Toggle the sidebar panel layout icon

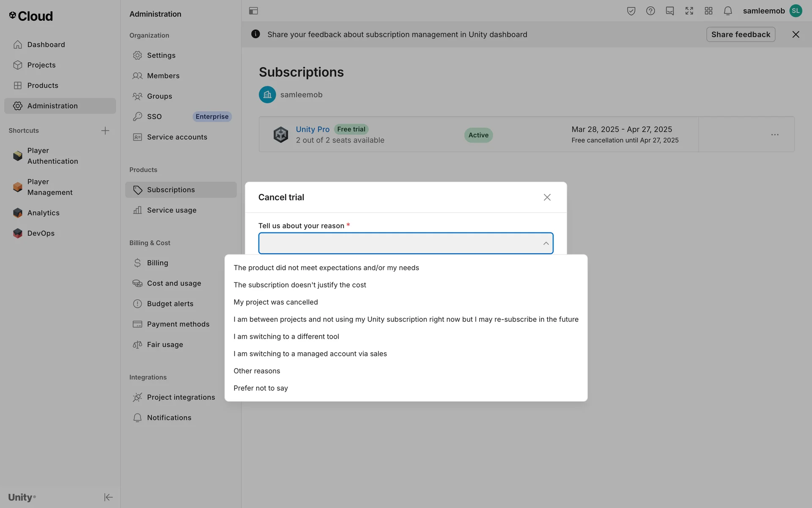coord(253,11)
